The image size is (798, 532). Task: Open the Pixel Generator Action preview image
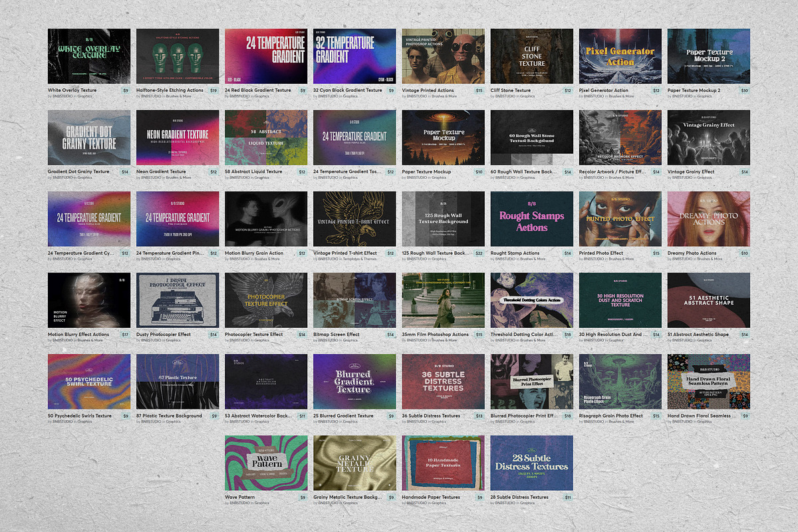[620, 56]
